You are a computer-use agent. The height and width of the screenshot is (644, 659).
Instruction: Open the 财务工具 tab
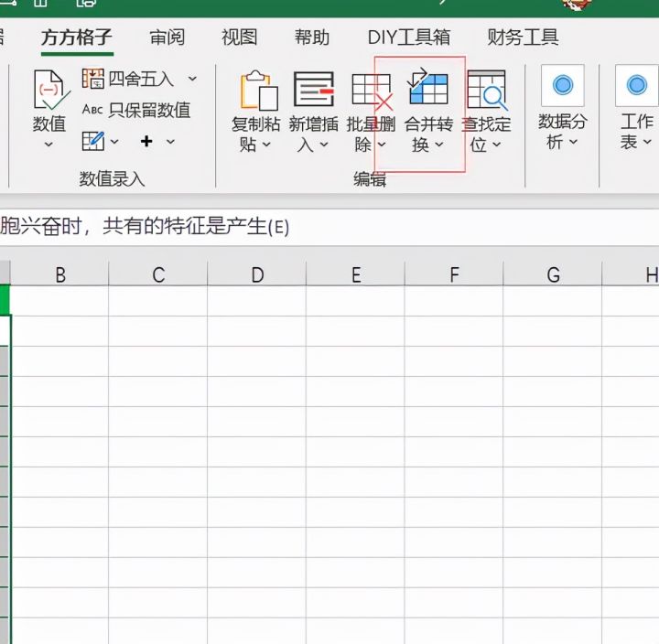tap(523, 38)
